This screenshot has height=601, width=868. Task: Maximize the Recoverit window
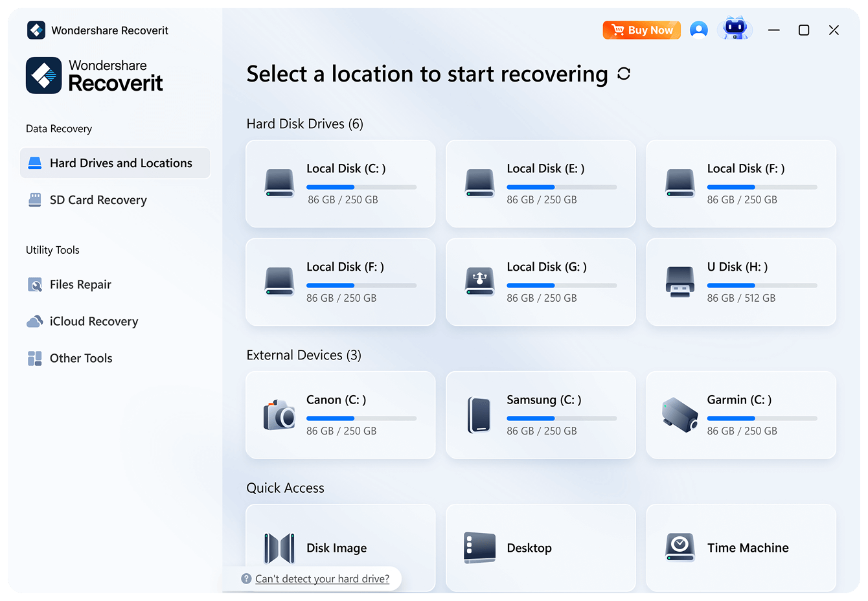tap(804, 30)
